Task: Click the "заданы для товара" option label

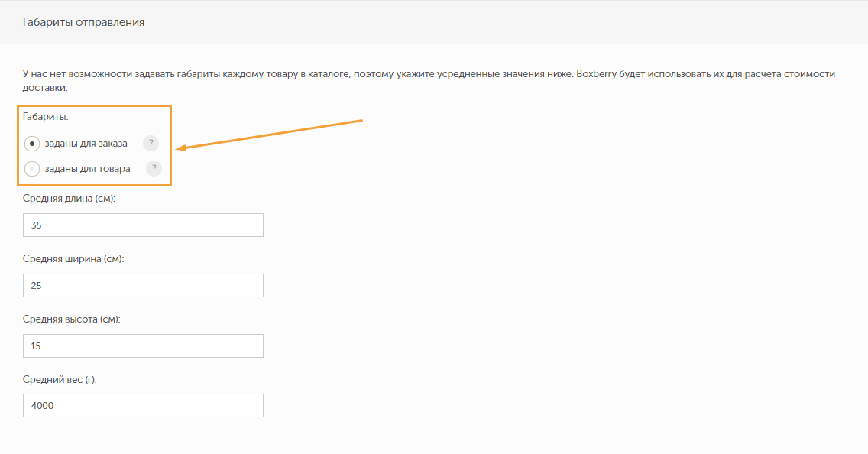Action: [x=87, y=169]
